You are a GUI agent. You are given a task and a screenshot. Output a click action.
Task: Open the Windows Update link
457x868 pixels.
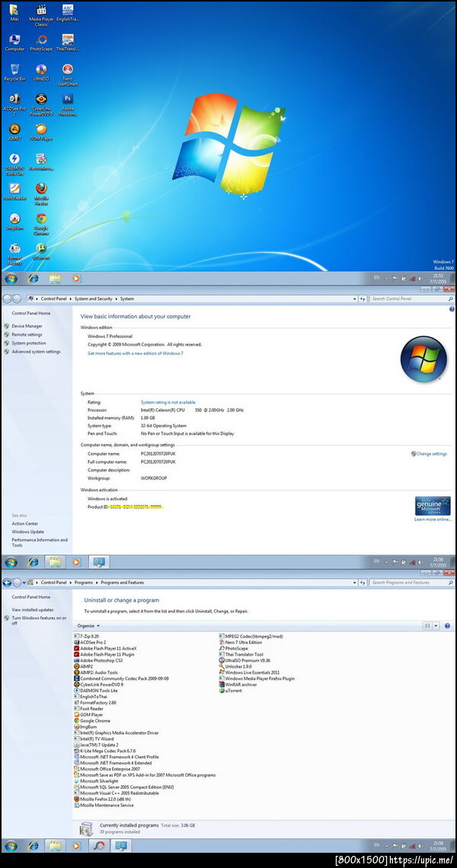[27, 531]
